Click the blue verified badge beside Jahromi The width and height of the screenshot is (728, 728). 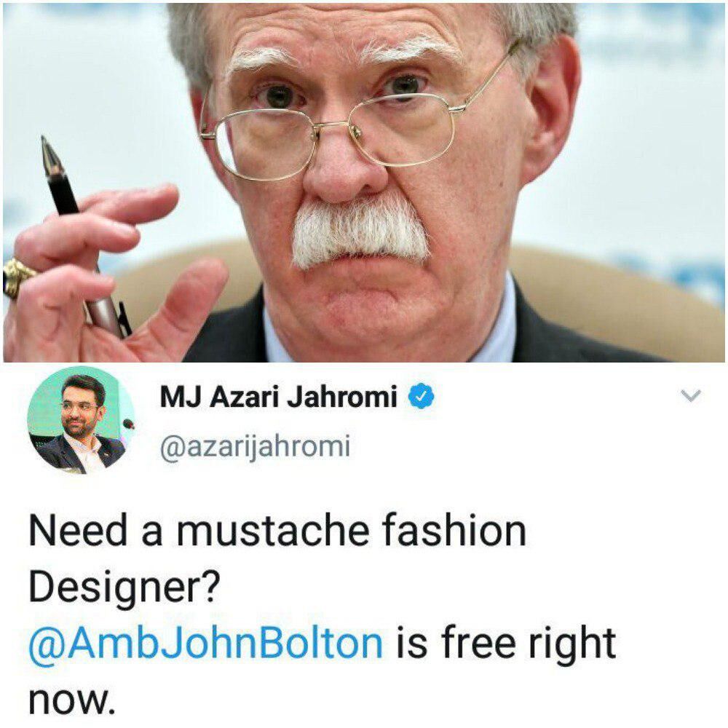(421, 396)
